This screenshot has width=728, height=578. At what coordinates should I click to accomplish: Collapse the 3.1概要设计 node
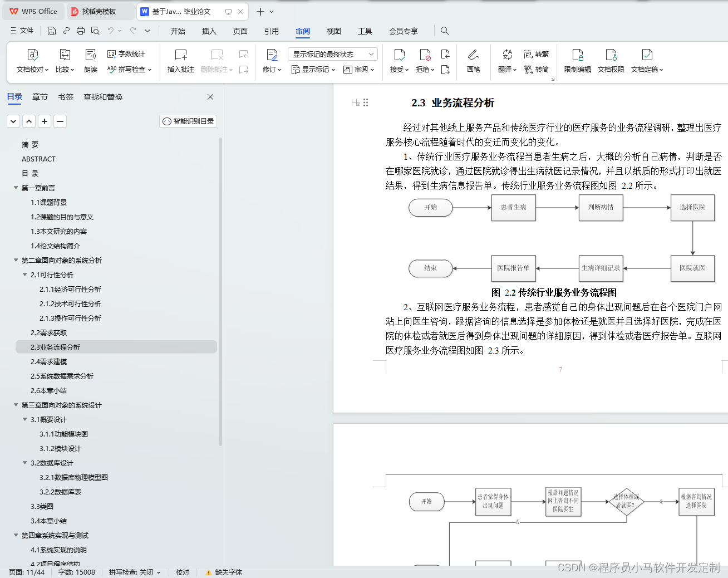(x=25, y=419)
